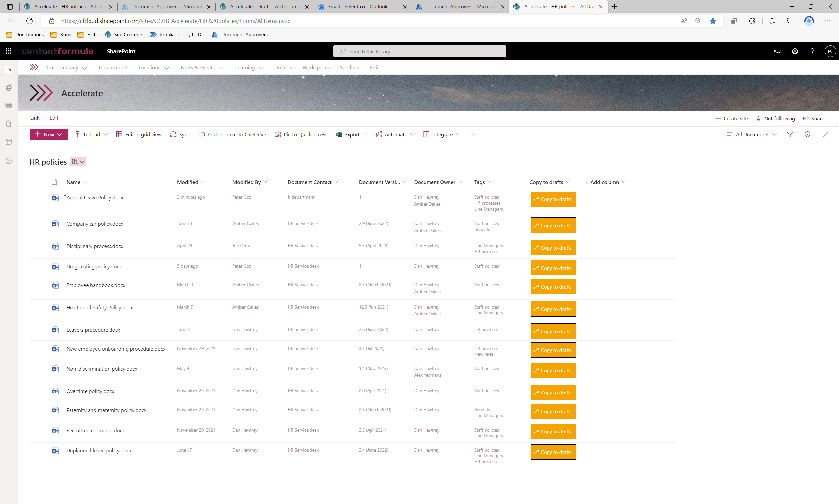The width and height of the screenshot is (839, 504).
Task: Open the Site Contents bookmark
Action: [x=124, y=35]
